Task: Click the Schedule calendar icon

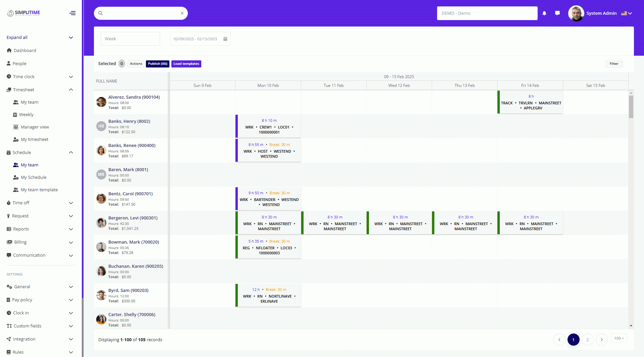Action: [9, 152]
